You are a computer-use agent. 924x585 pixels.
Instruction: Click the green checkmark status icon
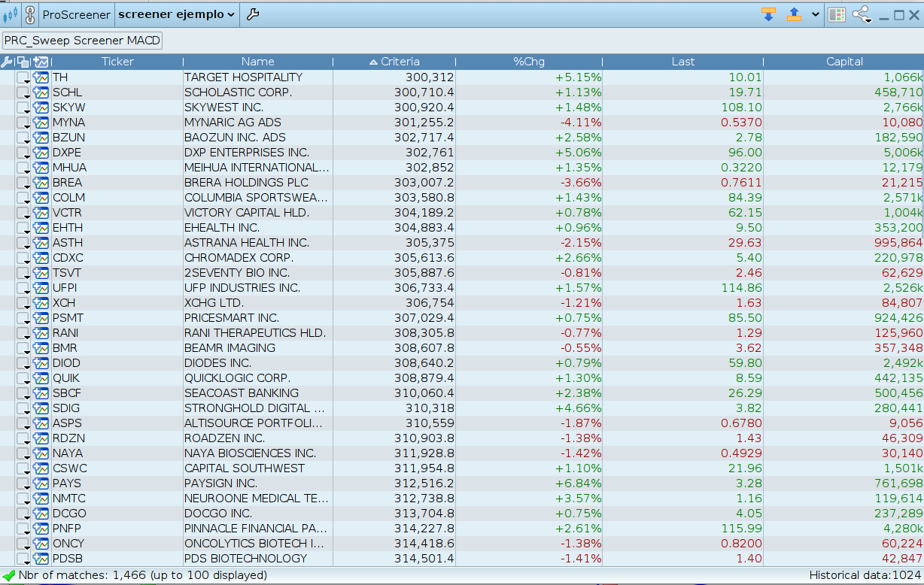coord(9,575)
